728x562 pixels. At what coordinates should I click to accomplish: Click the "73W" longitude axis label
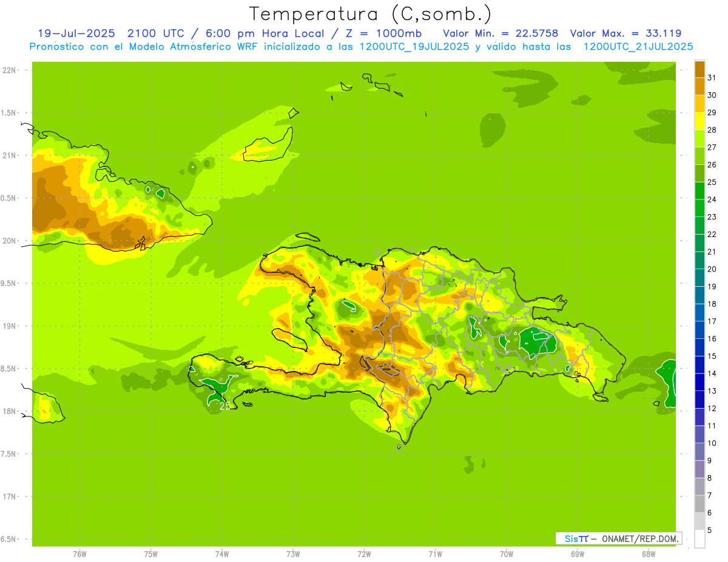[x=293, y=554]
